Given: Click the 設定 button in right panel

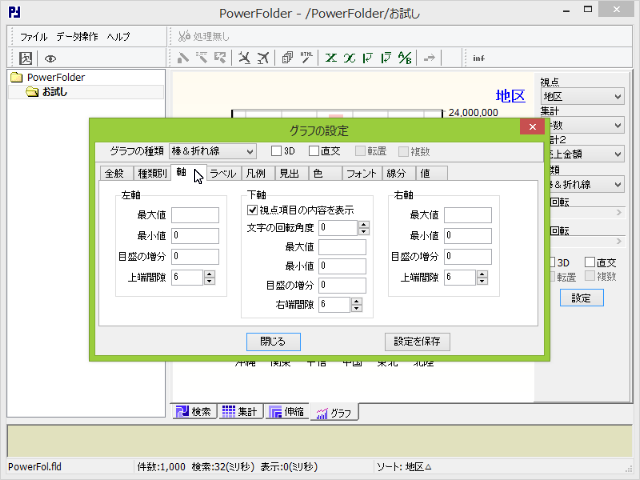Looking at the screenshot, I should (x=582, y=298).
